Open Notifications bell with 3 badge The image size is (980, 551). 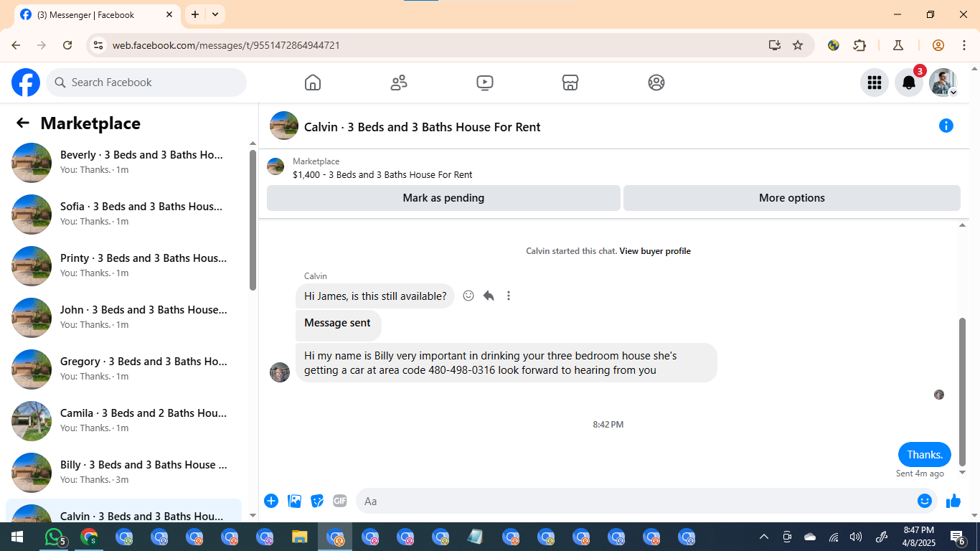pyautogui.click(x=909, y=83)
